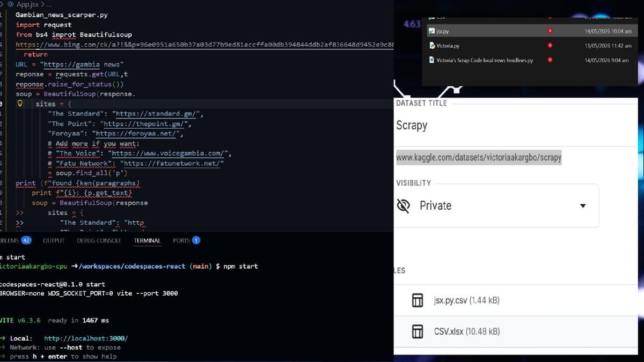The width and height of the screenshot is (644, 362).
Task: Open the http://localhost:3000/ link in terminal
Action: [x=86, y=338]
